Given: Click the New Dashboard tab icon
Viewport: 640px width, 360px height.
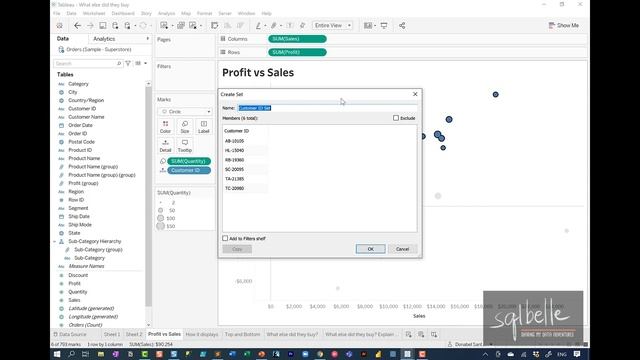Looking at the screenshot, I should click(x=421, y=334).
